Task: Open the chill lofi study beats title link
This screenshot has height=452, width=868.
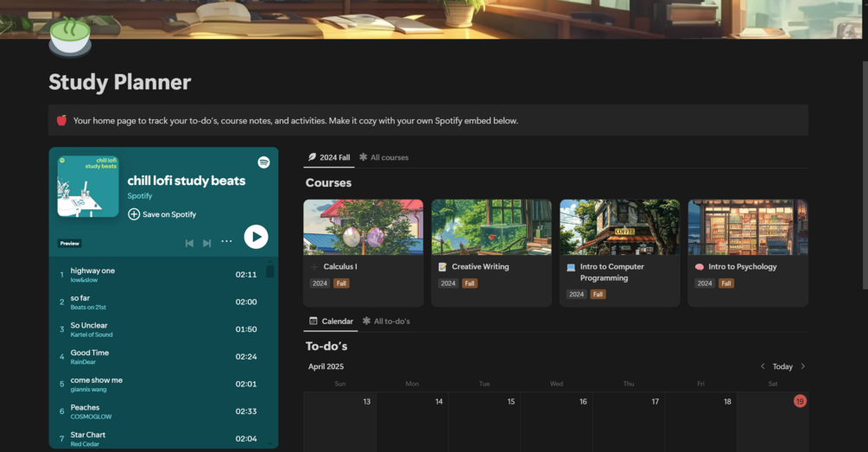Action: pyautogui.click(x=186, y=181)
